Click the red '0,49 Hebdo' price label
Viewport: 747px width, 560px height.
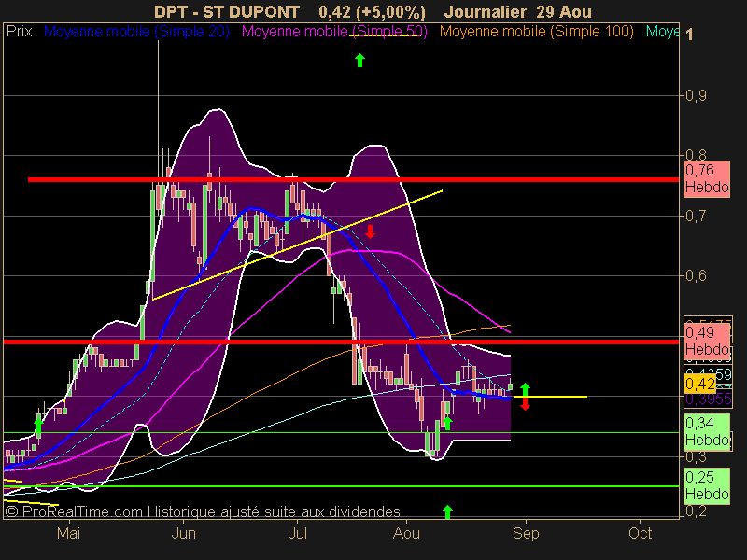click(x=707, y=341)
